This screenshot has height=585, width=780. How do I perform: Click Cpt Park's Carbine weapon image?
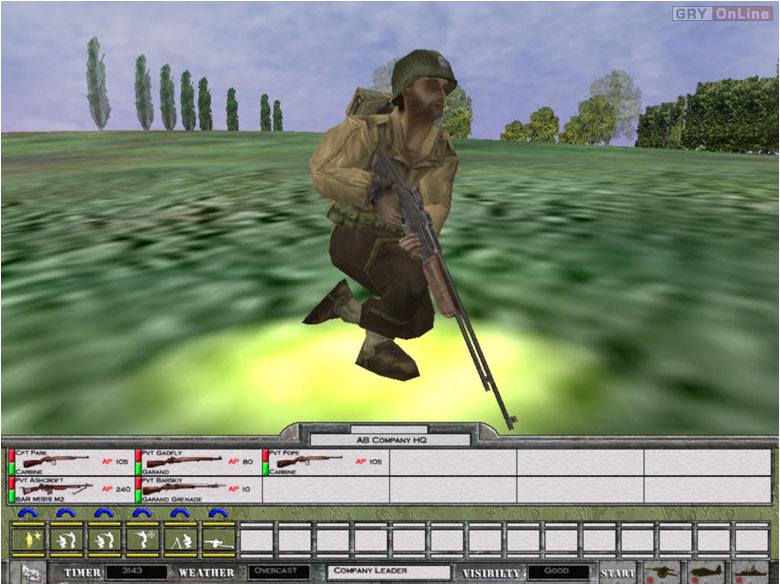coord(56,461)
